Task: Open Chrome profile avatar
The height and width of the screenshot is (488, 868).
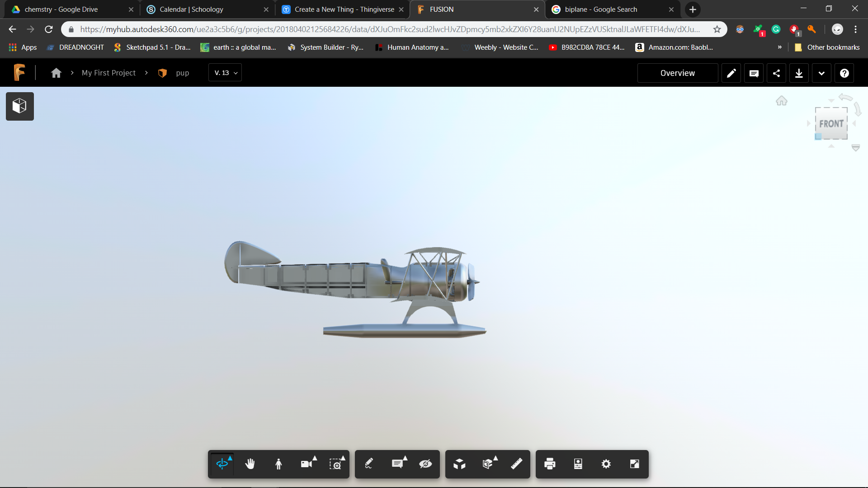Action: pyautogui.click(x=837, y=29)
